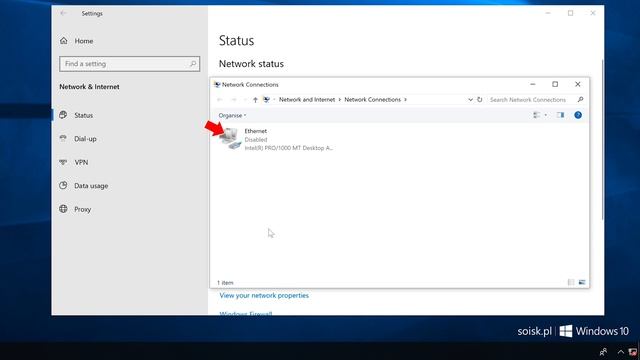Open Help with the blue question icon
This screenshot has height=360, width=640.
pyautogui.click(x=578, y=115)
